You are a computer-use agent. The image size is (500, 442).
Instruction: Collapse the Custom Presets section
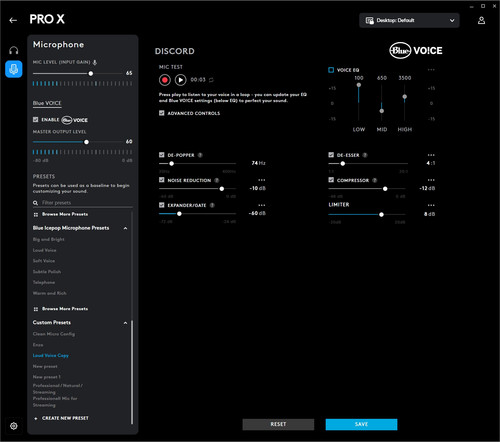coord(125,323)
